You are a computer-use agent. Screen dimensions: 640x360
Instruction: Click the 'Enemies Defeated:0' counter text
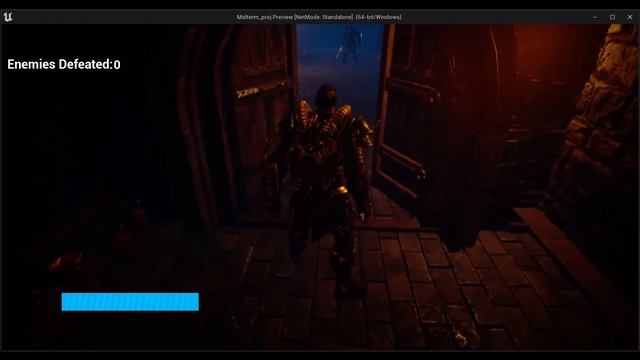(64, 64)
